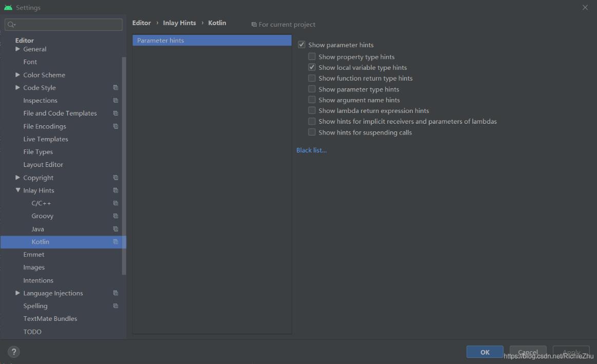Confirm settings with OK

(x=484, y=352)
